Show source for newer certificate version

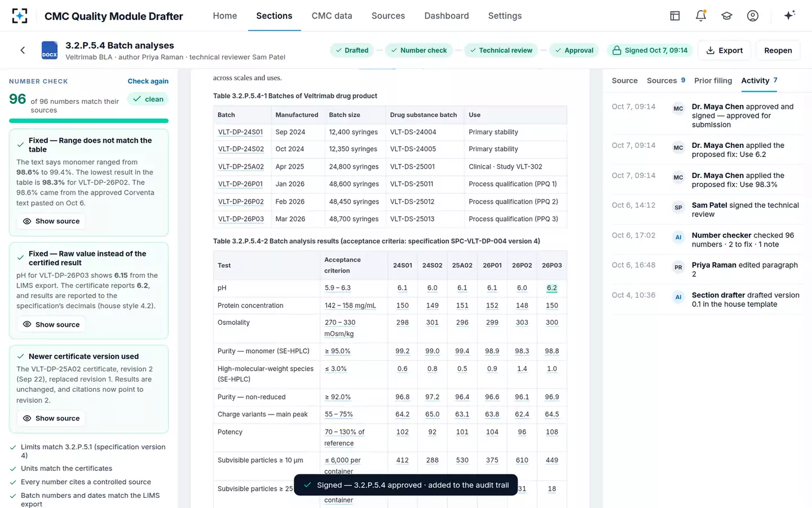pos(51,418)
